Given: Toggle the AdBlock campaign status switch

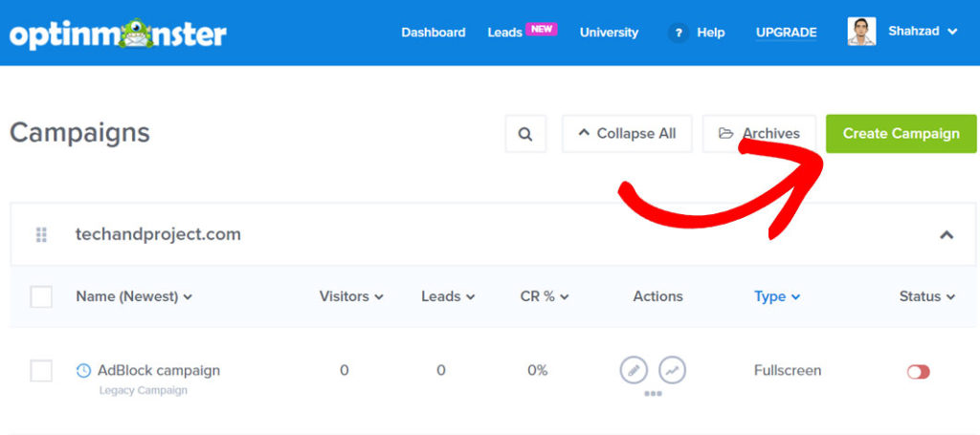Looking at the screenshot, I should (918, 371).
